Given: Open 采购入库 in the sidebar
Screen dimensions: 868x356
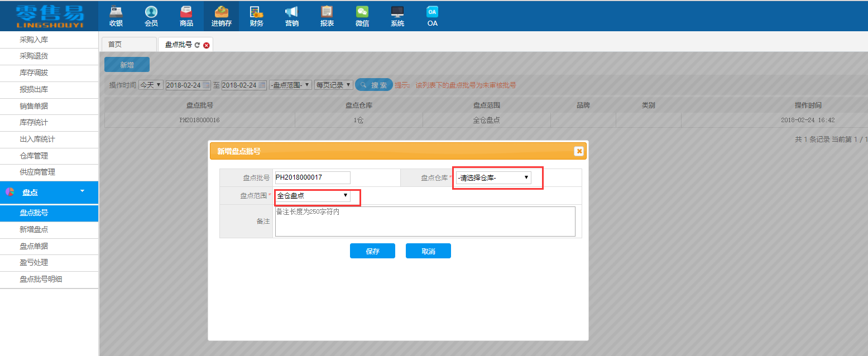Looking at the screenshot, I should 34,40.
